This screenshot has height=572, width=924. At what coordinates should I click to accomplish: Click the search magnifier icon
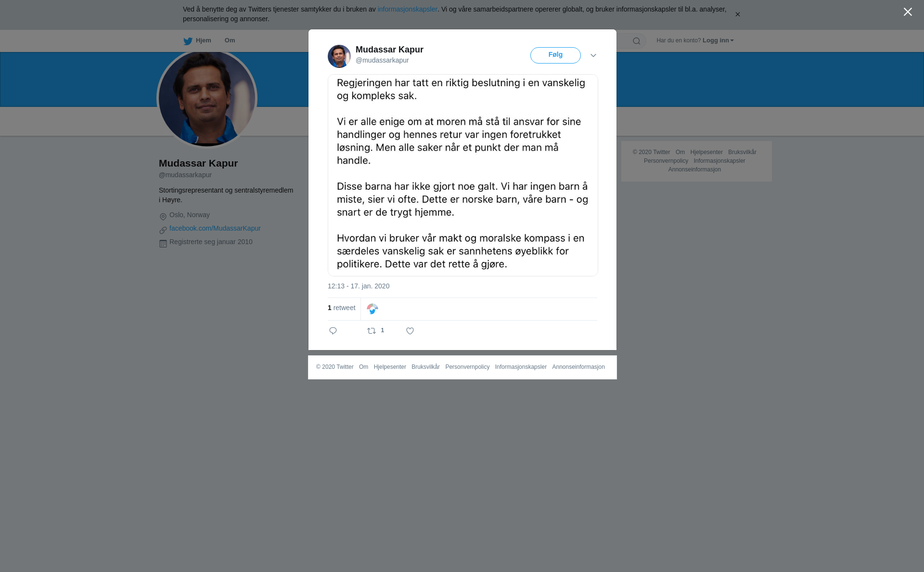point(637,41)
